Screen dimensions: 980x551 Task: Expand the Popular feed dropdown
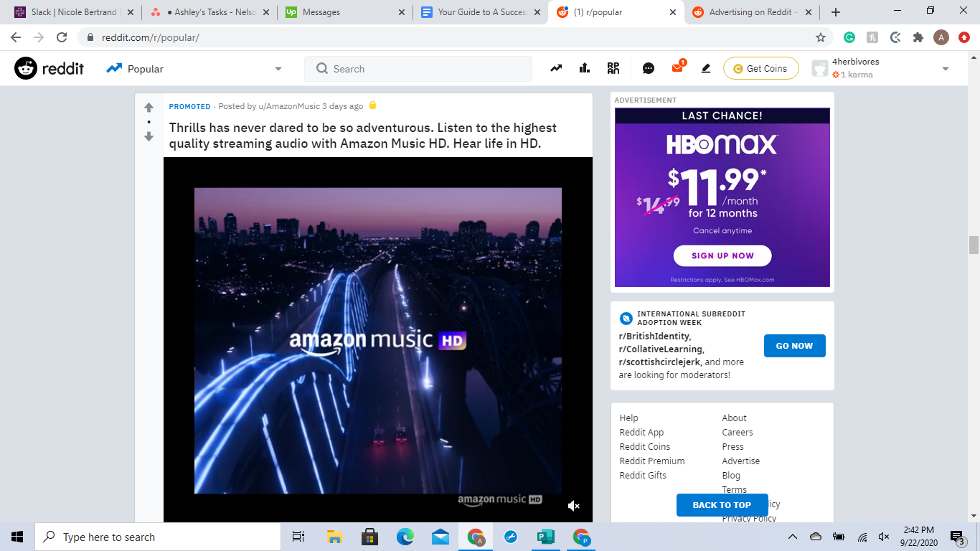(278, 69)
